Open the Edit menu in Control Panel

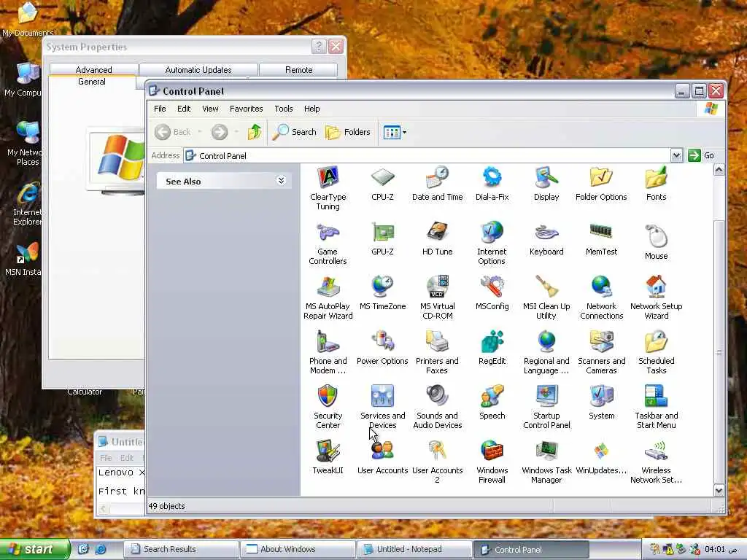(x=184, y=109)
